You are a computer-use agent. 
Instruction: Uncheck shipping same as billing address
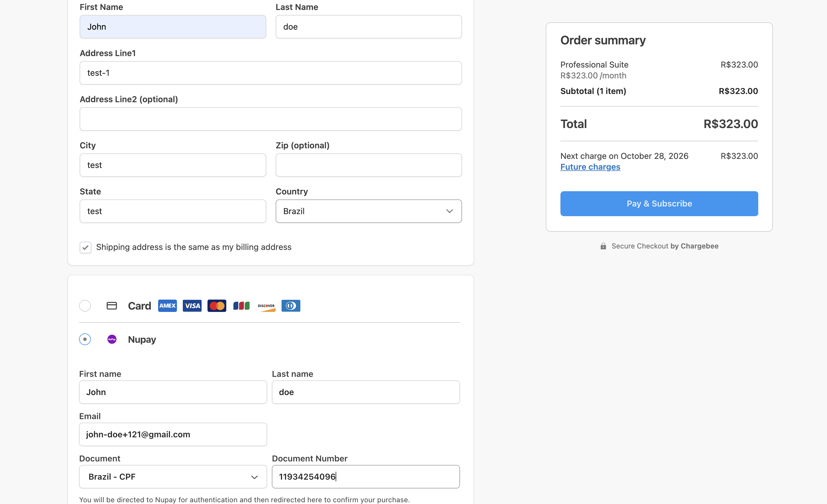(85, 248)
